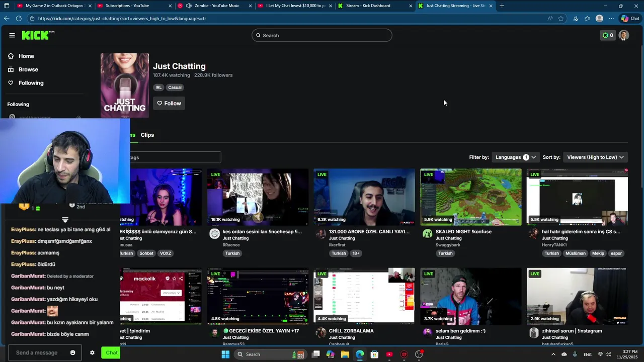644x362 pixels.
Task: Click the green Chat send button
Action: 111,353
